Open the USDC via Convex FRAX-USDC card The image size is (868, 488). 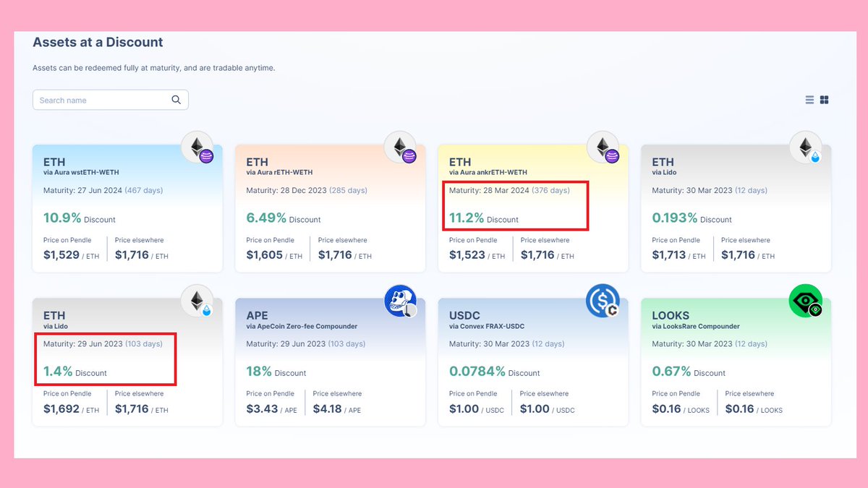pos(533,362)
